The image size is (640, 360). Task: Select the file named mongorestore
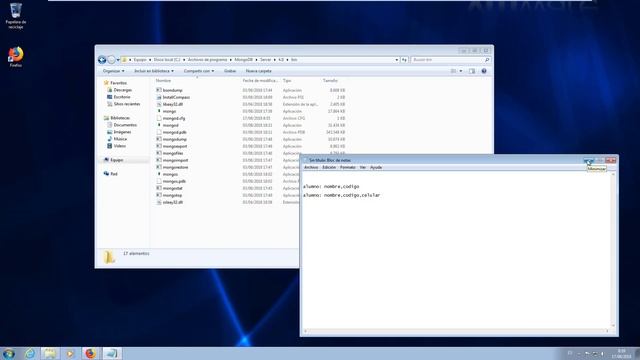(x=175, y=167)
